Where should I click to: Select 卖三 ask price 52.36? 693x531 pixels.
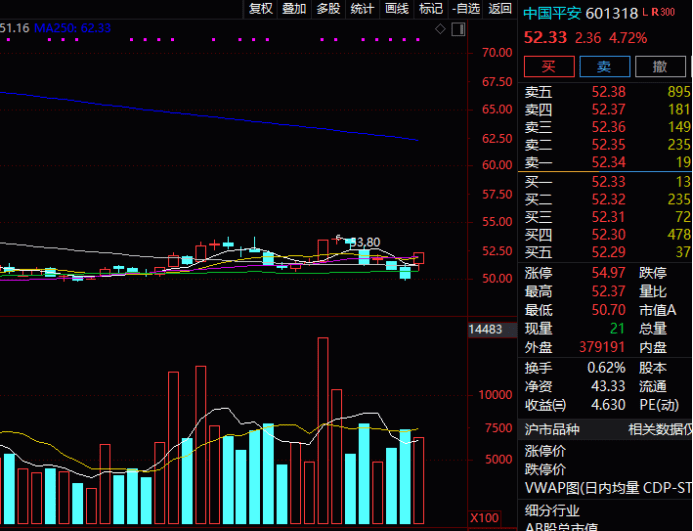(609, 127)
